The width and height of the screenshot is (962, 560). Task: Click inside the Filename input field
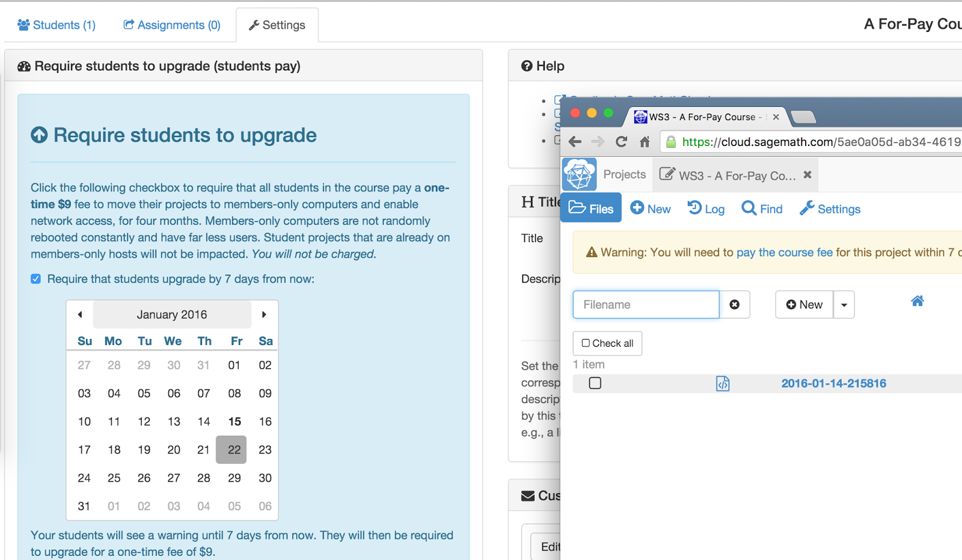click(645, 305)
